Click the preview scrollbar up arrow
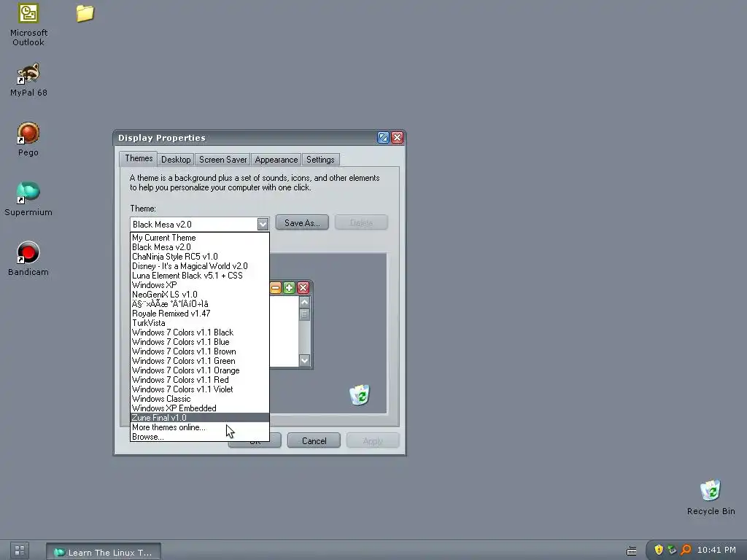 point(304,302)
